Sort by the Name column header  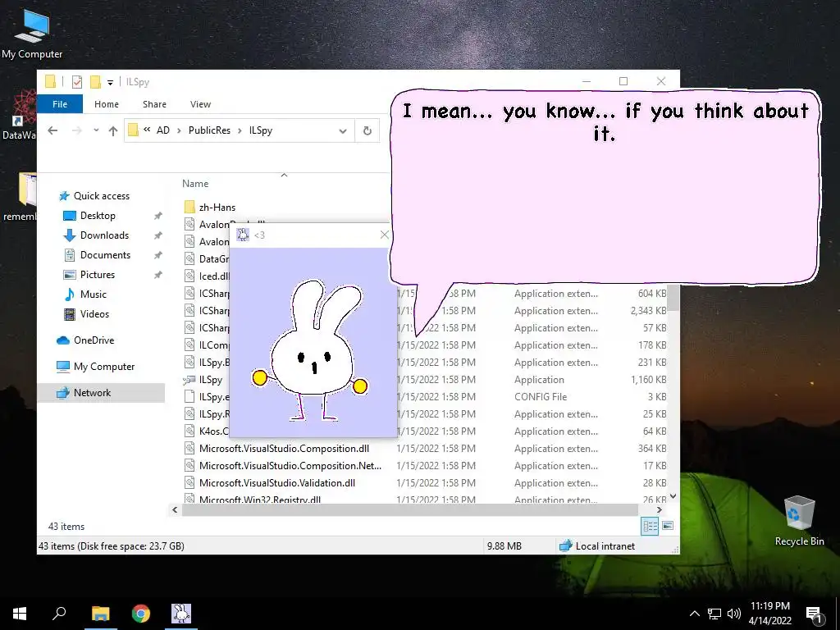coord(195,183)
